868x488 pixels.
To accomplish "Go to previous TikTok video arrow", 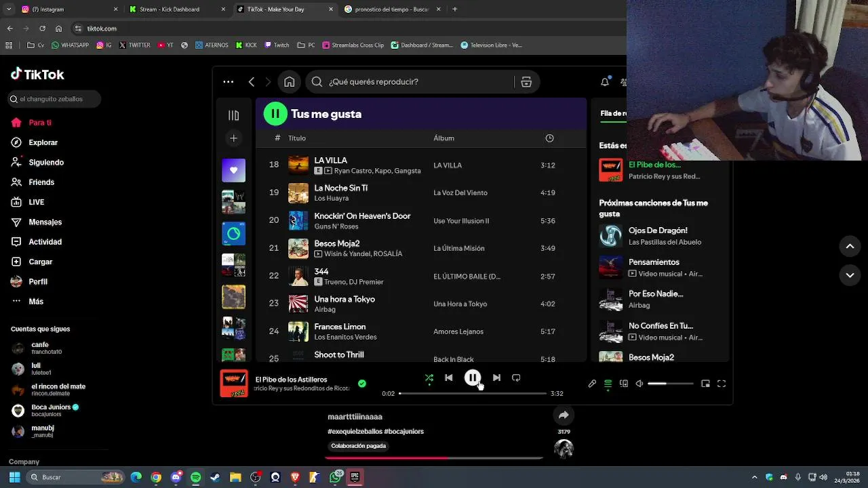I will coord(850,247).
